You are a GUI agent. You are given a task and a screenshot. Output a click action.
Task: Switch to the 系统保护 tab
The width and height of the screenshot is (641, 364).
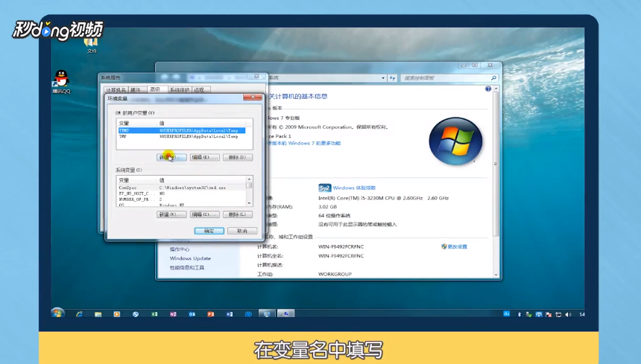tap(180, 90)
